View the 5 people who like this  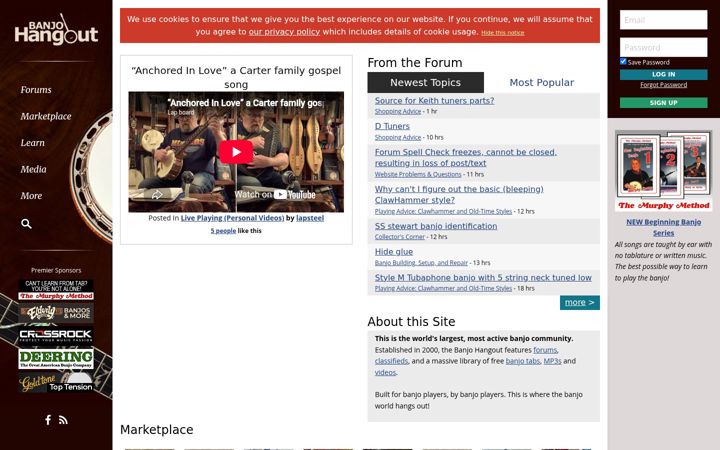tap(223, 231)
